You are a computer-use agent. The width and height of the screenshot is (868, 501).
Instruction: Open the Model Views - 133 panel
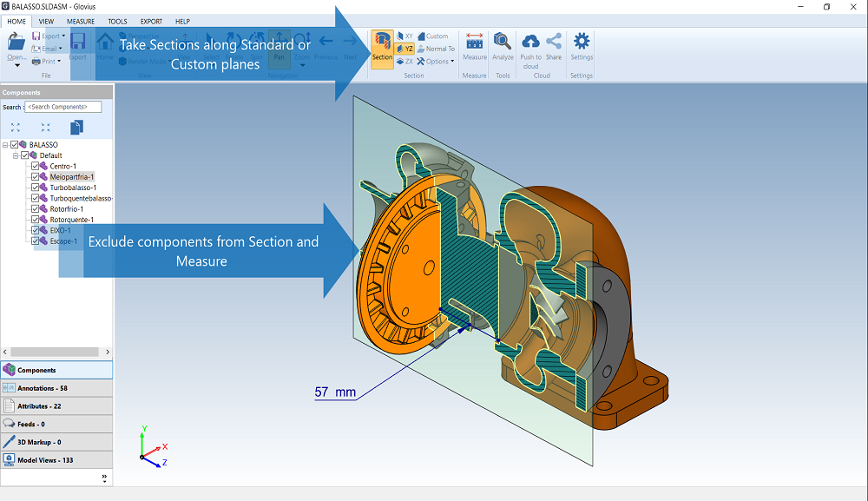56,460
